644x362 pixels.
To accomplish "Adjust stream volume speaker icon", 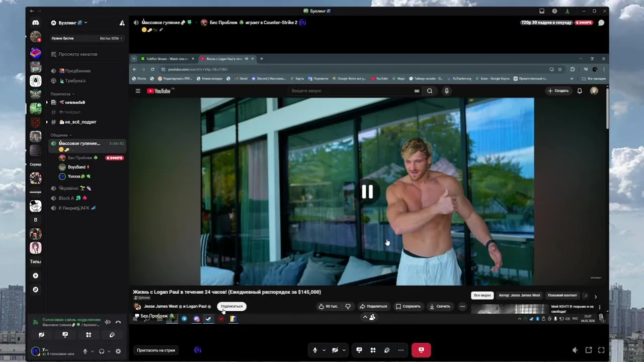I will [x=575, y=350].
